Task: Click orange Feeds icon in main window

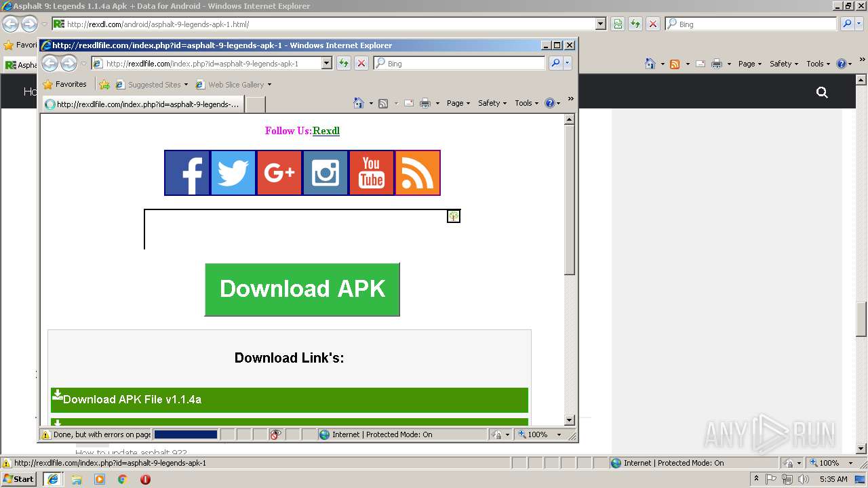Action: pyautogui.click(x=675, y=64)
